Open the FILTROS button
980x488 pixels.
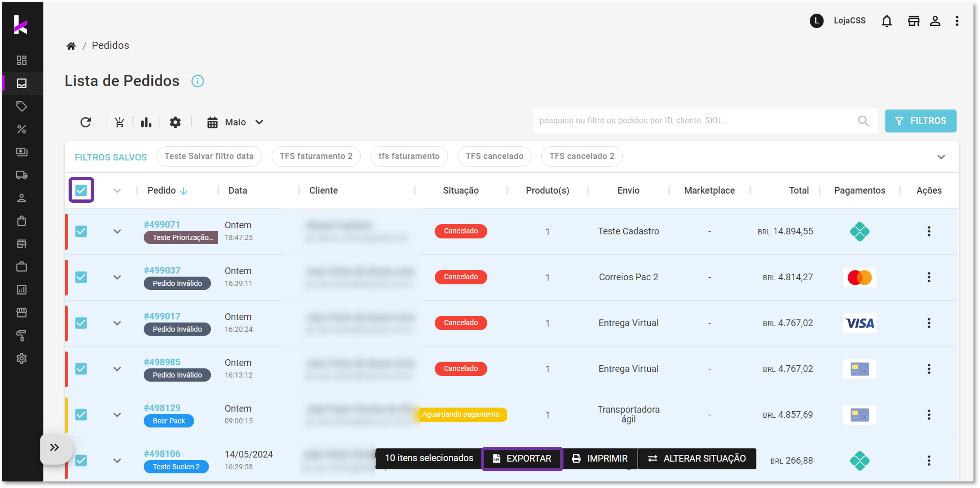pos(920,121)
